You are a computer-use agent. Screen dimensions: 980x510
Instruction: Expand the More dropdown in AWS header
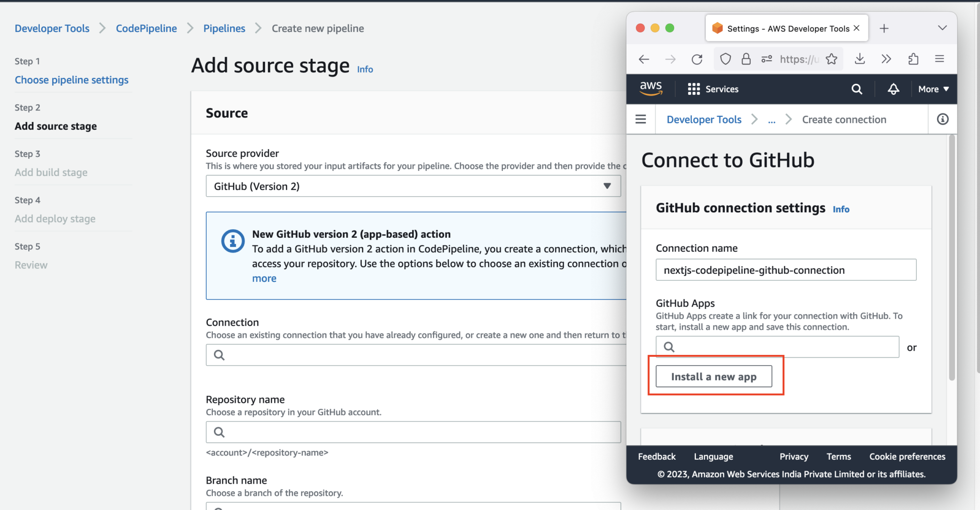933,89
